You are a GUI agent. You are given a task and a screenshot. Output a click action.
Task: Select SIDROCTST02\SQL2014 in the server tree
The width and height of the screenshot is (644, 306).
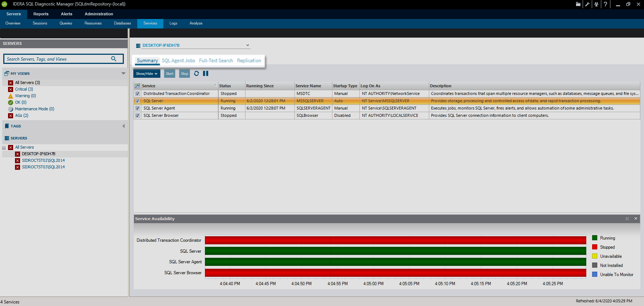point(43,160)
